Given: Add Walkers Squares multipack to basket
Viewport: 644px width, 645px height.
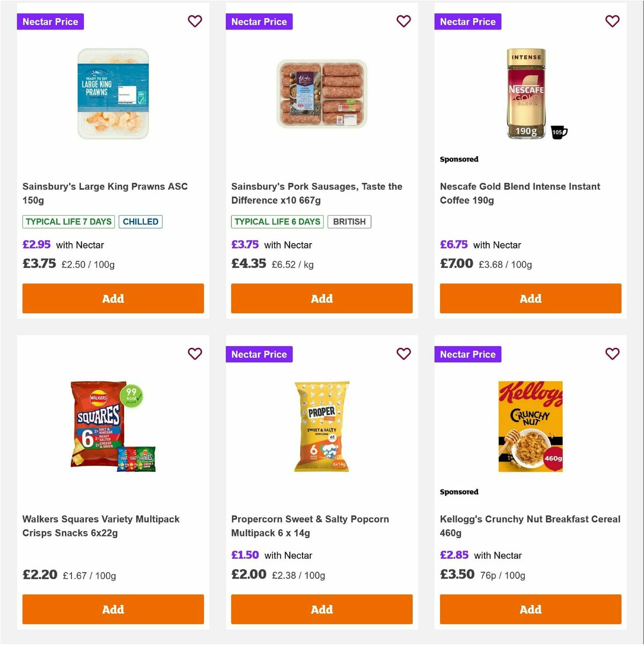Looking at the screenshot, I should click(x=113, y=609).
